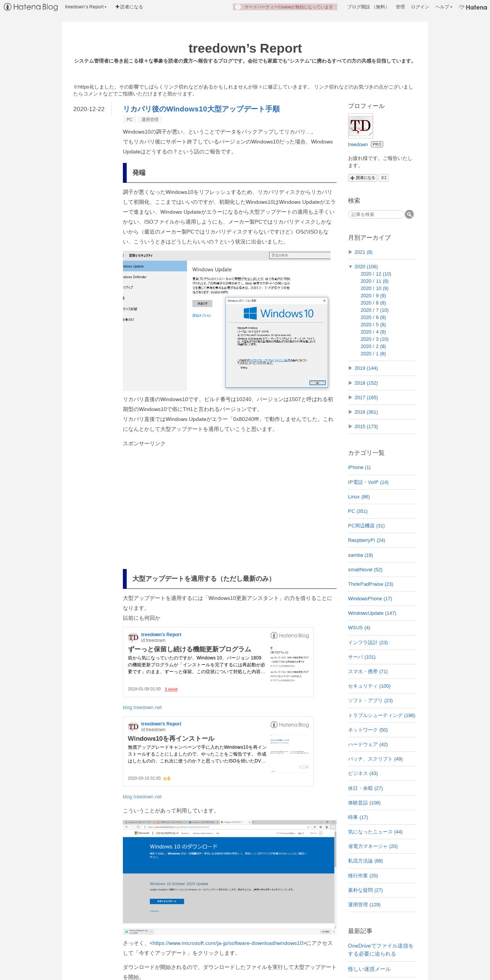The height and width of the screenshot is (980, 490).
Task: Select the PC category tag under title
Action: pyautogui.click(x=129, y=119)
